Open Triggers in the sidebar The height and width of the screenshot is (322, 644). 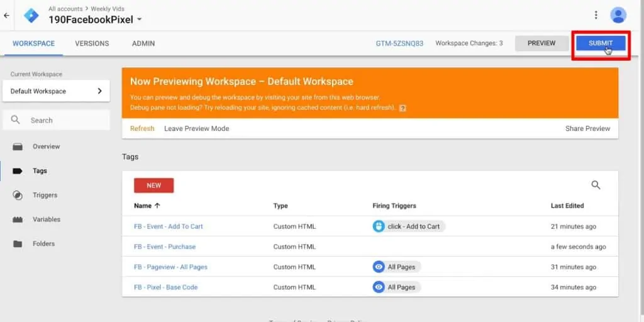(x=45, y=195)
